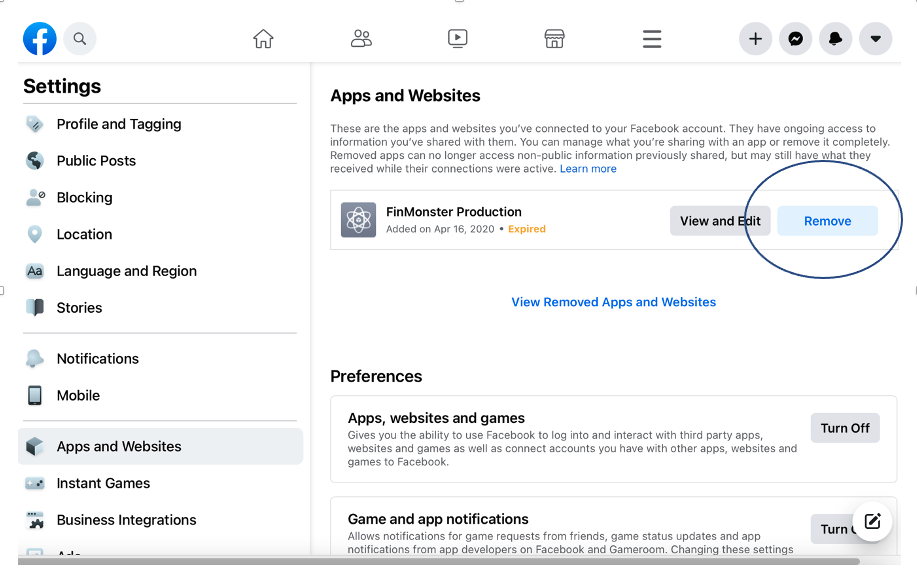The height and width of the screenshot is (577, 917).
Task: Expand the account dropdown arrow
Action: tap(875, 38)
